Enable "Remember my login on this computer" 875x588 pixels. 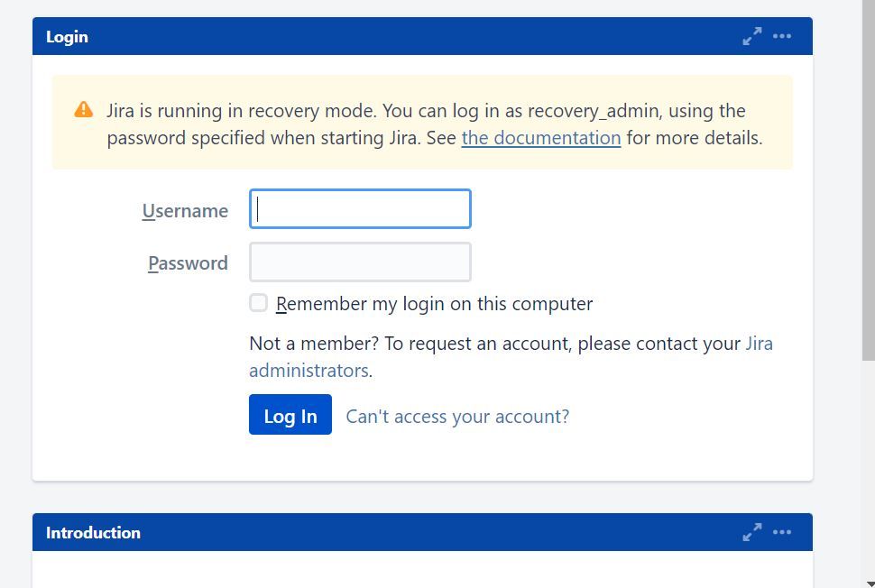click(258, 303)
